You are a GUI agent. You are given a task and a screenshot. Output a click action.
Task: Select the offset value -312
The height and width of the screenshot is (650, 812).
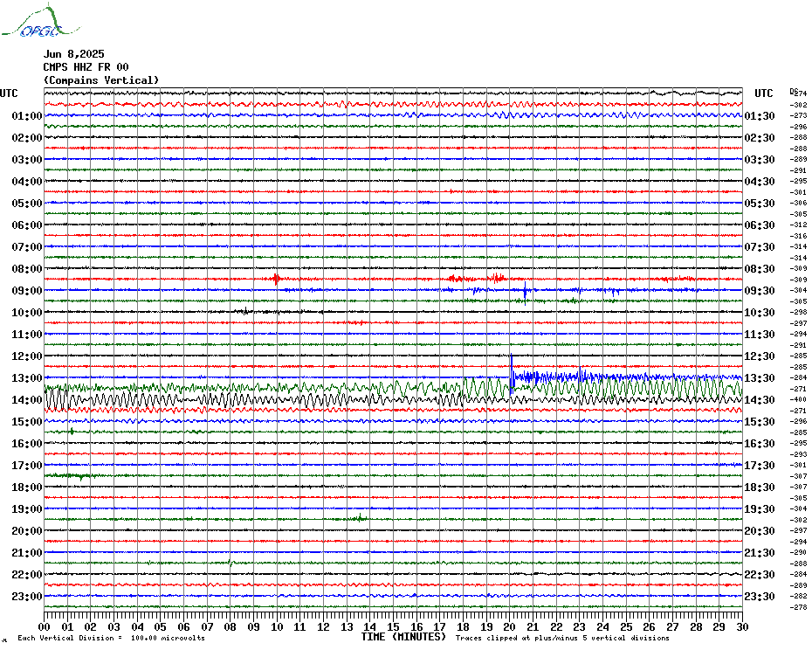pyautogui.click(x=799, y=225)
